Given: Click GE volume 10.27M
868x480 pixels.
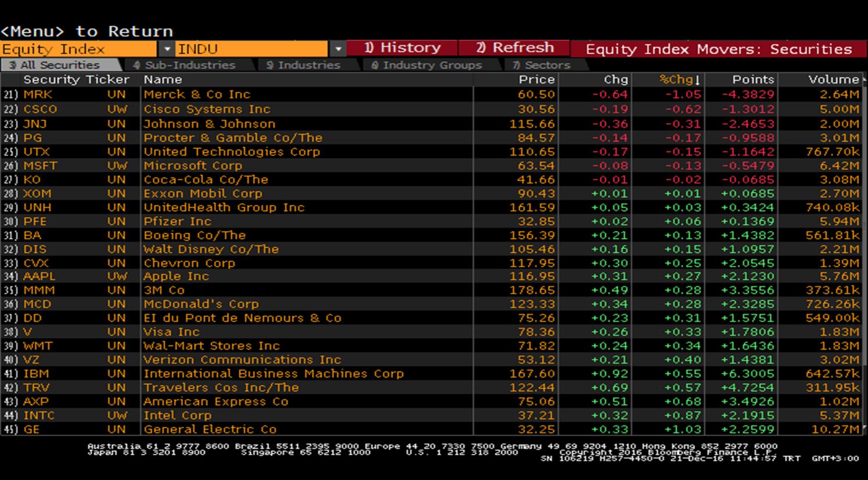Looking at the screenshot, I should [835, 430].
